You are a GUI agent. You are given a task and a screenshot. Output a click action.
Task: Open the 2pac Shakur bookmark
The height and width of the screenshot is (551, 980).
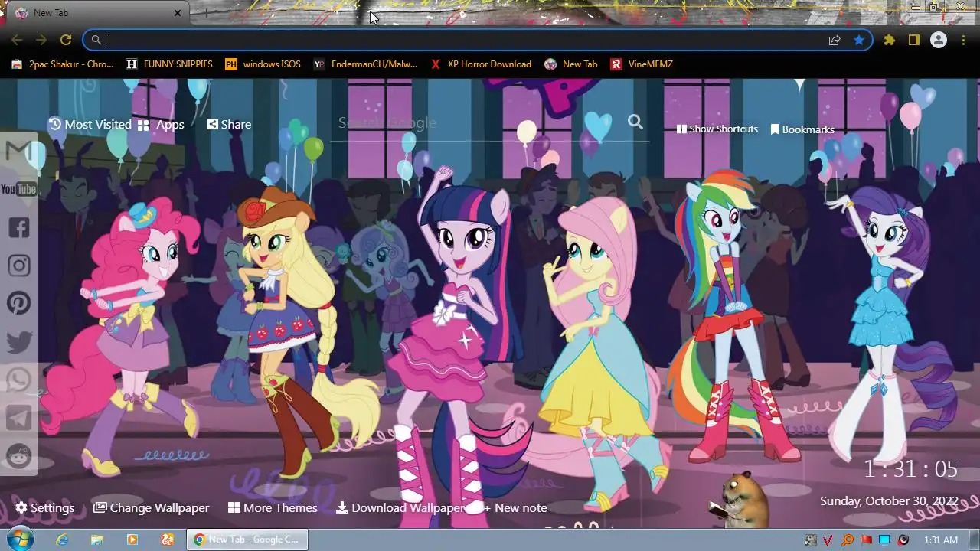(x=63, y=64)
